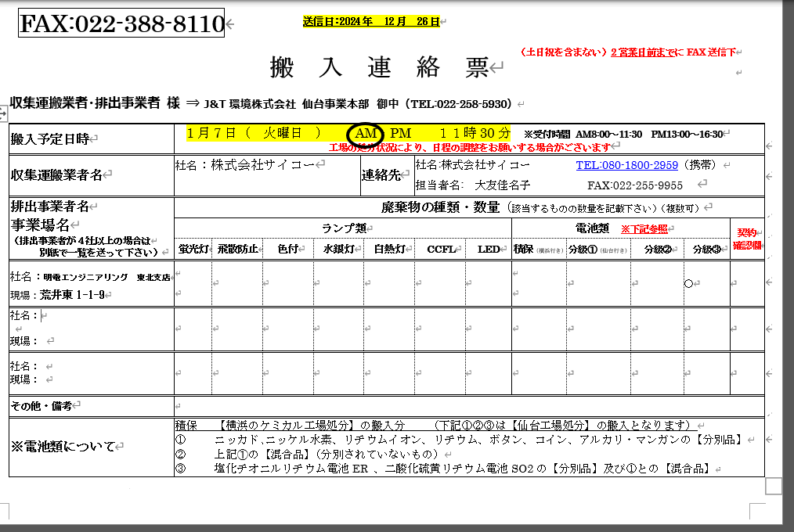Select the 蛍光灯 column header cell
Viewport: 794px width, 532px height.
coord(193,250)
